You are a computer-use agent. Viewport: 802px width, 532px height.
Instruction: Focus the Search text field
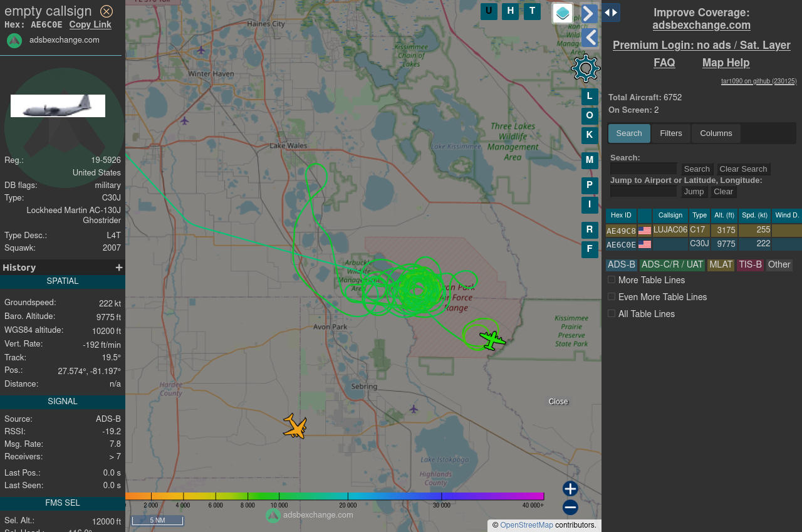coord(643,169)
